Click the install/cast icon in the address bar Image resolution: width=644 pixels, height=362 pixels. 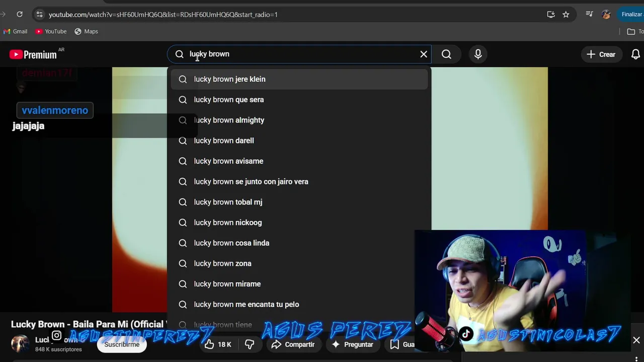tap(551, 15)
